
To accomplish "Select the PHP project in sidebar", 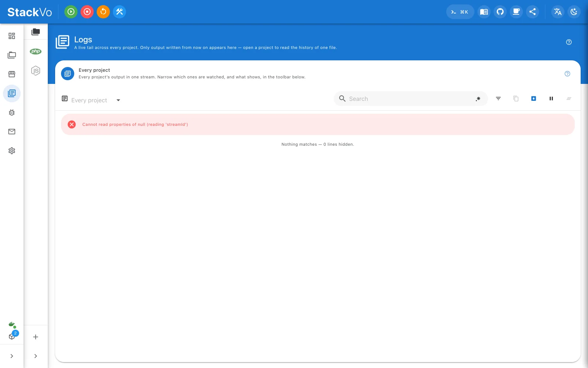I will click(x=36, y=52).
